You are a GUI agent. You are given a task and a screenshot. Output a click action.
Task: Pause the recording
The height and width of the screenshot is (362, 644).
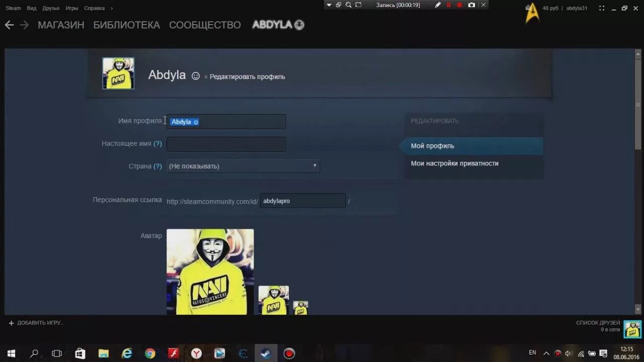click(449, 5)
